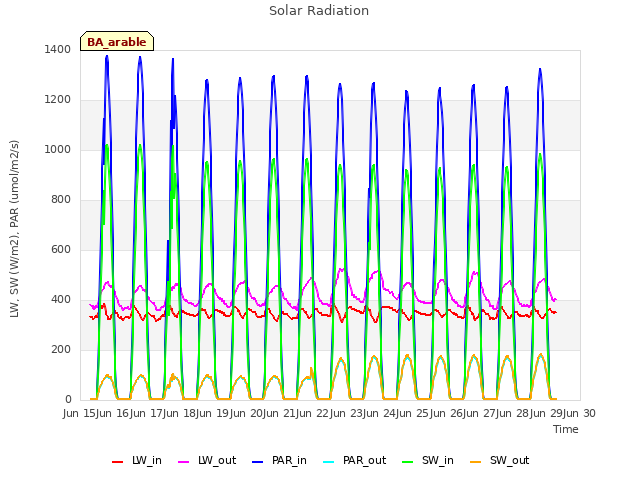Viewport: 640px width, 480px height.
Task: Click the Jun 22 x-axis date label
Action: [x=313, y=413]
